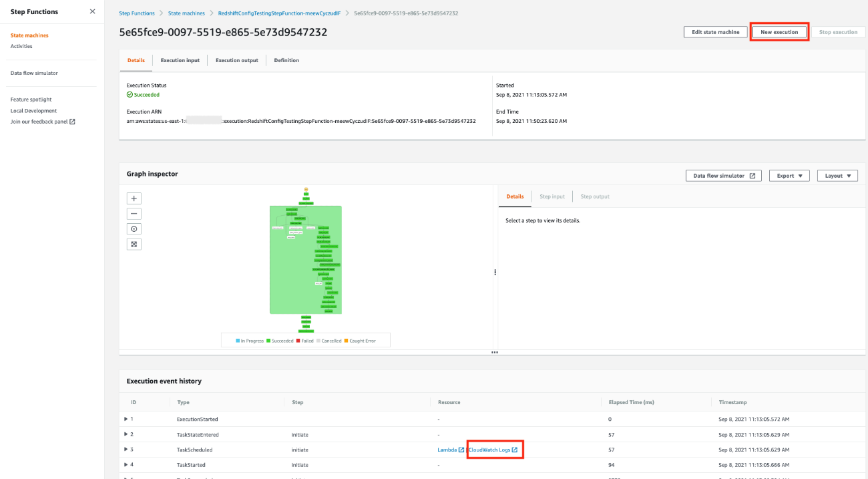Click Step Functions breadcrumb link
Screen dimensions: 868x479
137,13
